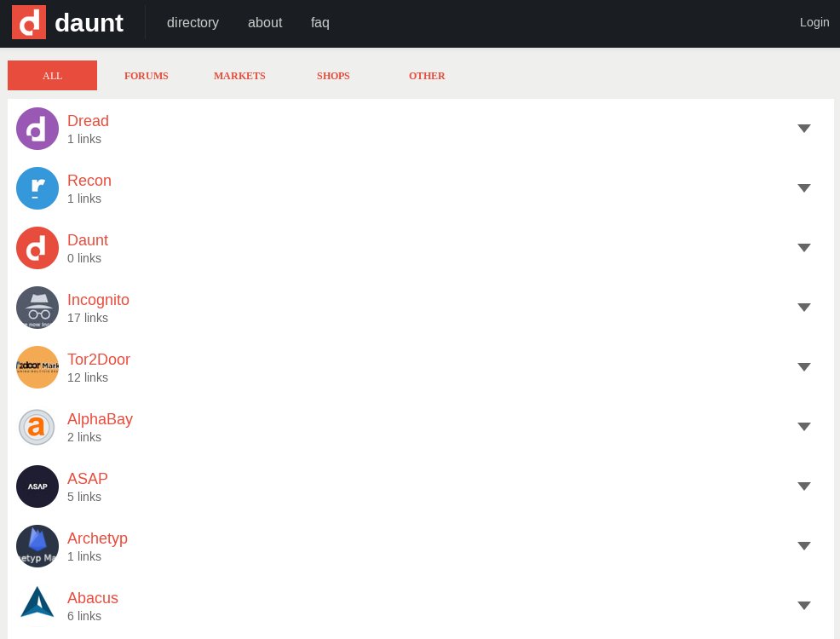Click the AlphaBay 'a' logo icon
840x639 pixels.
coord(37,427)
